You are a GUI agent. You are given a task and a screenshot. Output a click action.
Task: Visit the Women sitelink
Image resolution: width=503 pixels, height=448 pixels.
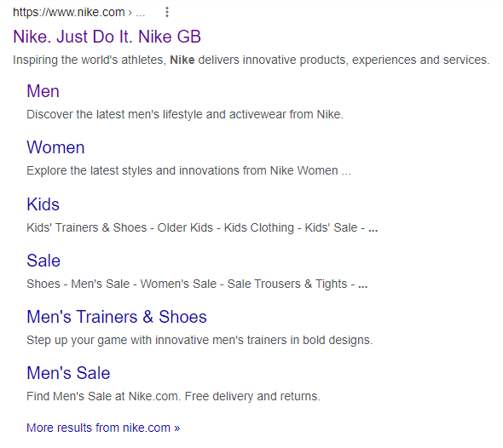pyautogui.click(x=55, y=147)
